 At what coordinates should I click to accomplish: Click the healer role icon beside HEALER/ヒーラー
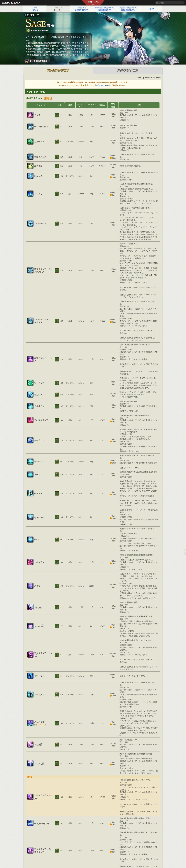click(x=28, y=30)
